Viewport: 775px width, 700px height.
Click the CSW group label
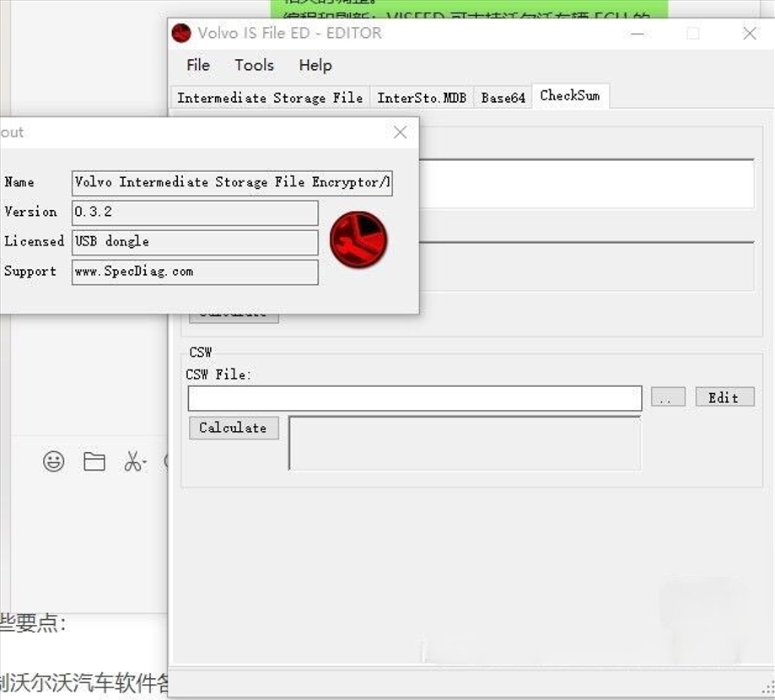[x=200, y=352]
